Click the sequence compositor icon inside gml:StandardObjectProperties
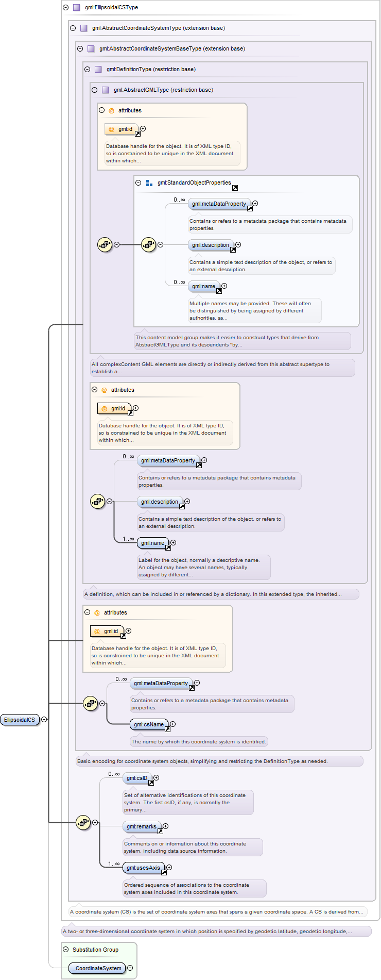Screen dimensions: 381x980 (148, 245)
